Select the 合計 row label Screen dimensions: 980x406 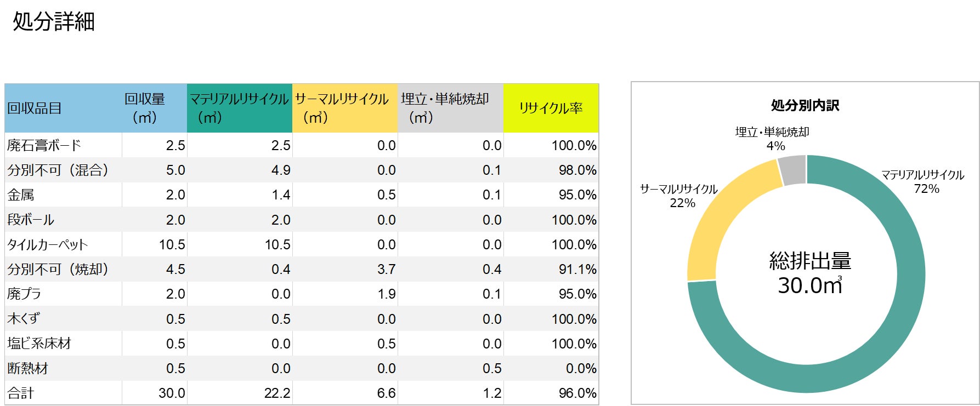pos(21,393)
